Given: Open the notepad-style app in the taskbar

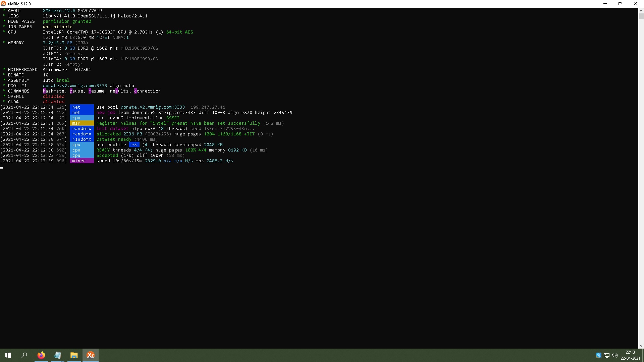Looking at the screenshot, I should pos(57,355).
